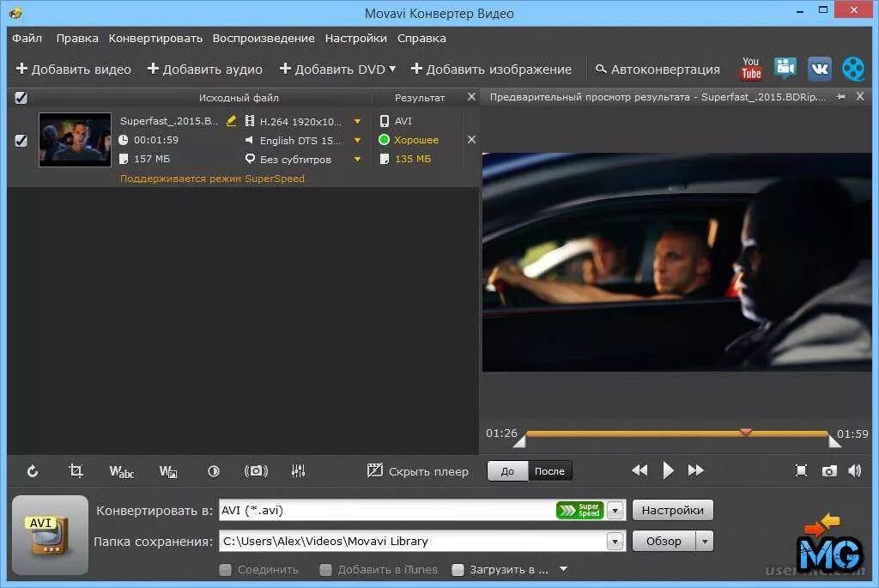Viewport: 879px width, 588px height.
Task: Expand the H.264 video track dropdown arrow
Action: coord(357,121)
